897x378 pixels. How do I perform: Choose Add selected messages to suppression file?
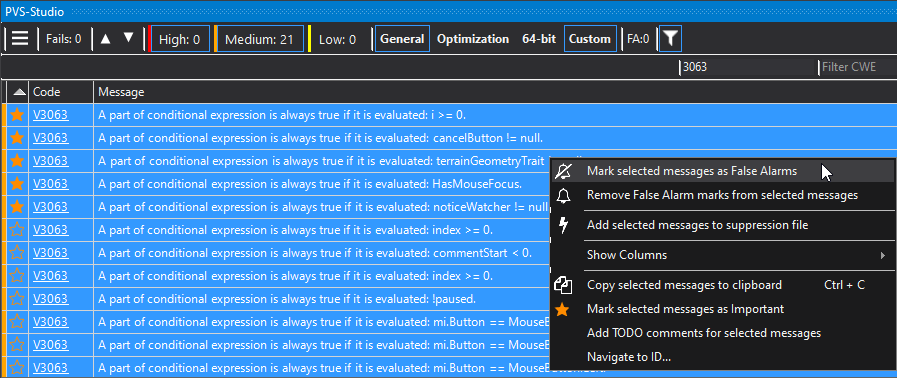coord(723,225)
